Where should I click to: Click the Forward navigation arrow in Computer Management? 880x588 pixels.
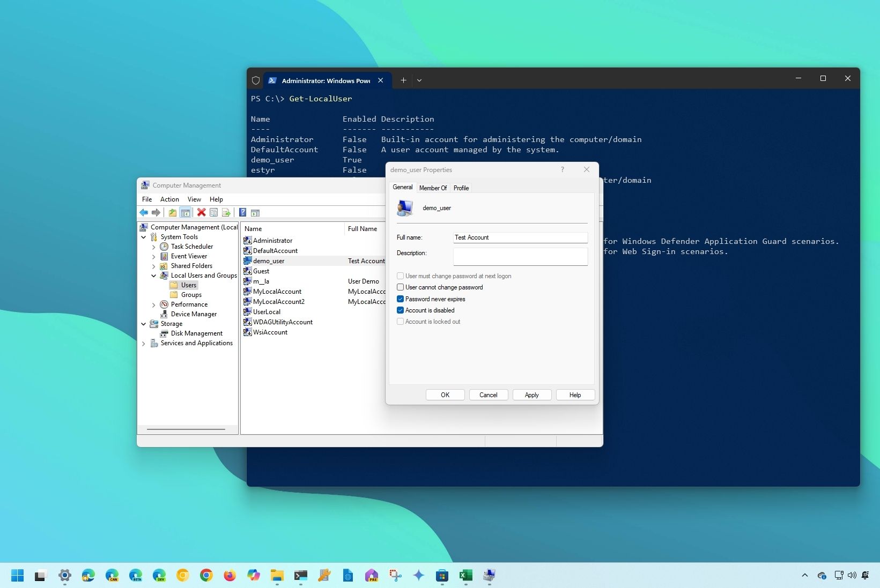point(156,213)
